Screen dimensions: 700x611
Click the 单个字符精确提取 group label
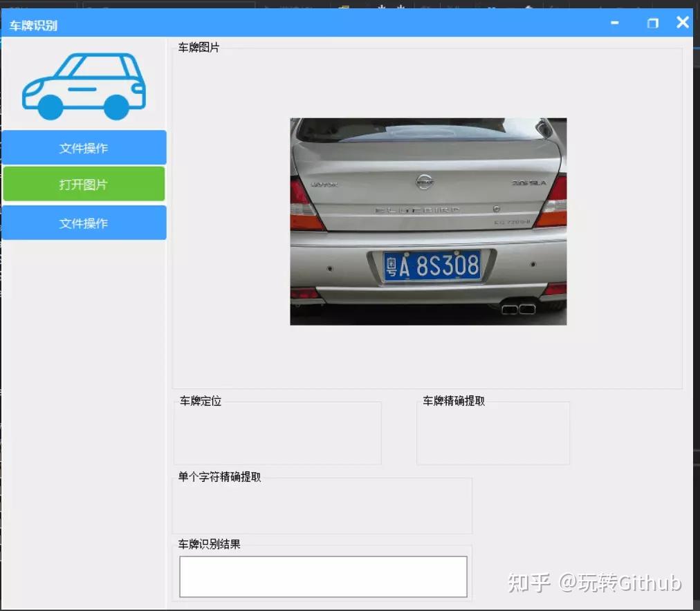click(219, 477)
